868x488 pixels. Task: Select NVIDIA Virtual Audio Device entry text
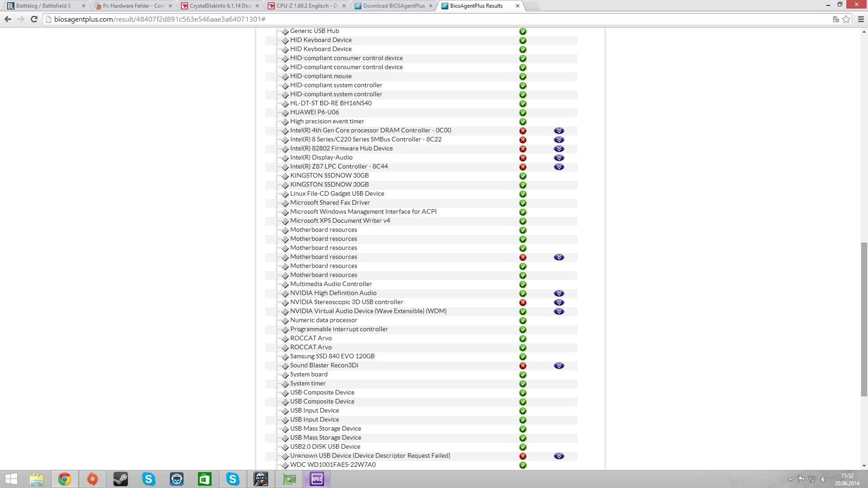click(x=368, y=311)
